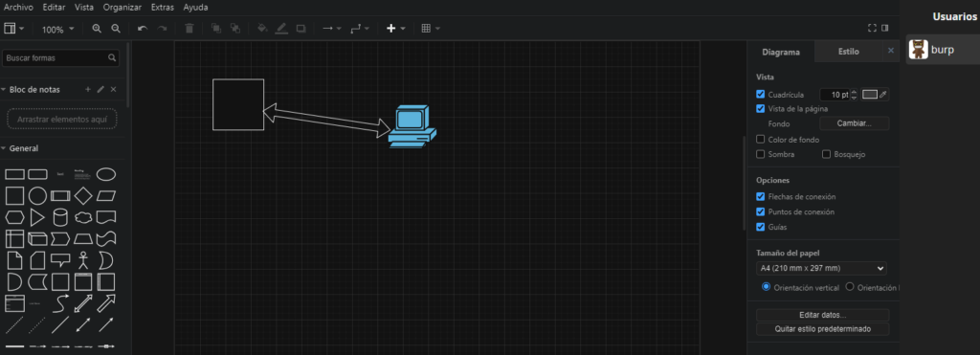Open the table insert dropdown
This screenshot has width=980, height=355.
(431, 29)
